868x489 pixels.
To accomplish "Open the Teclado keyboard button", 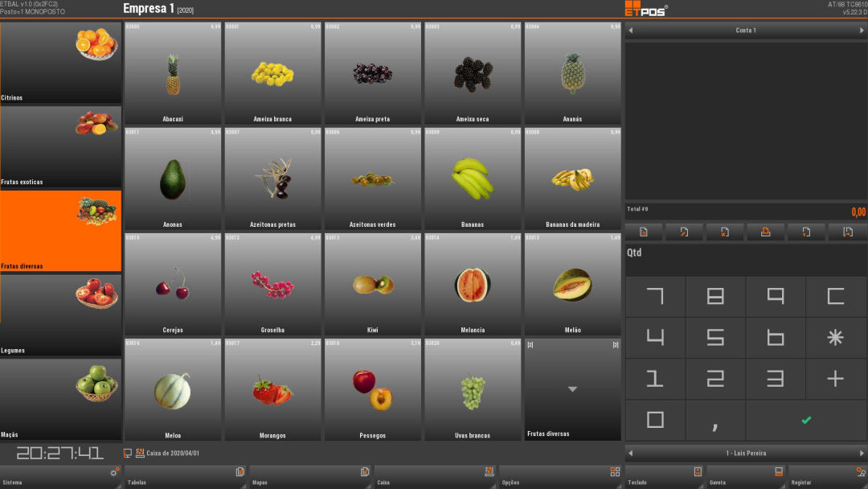I will point(665,477).
